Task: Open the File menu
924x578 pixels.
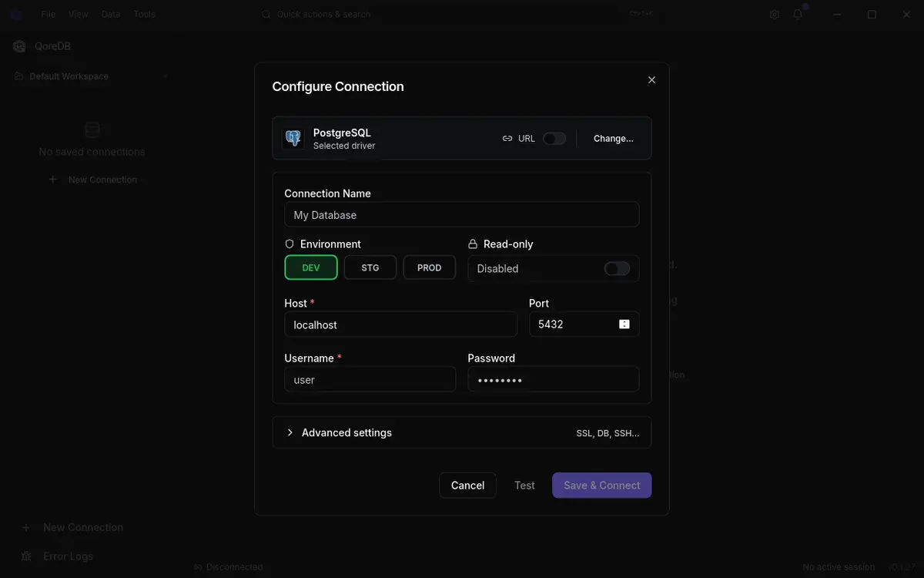Action: (x=49, y=14)
